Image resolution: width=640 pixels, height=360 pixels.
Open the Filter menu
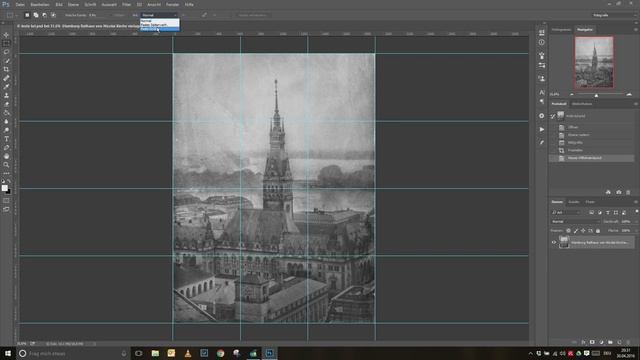point(127,4)
